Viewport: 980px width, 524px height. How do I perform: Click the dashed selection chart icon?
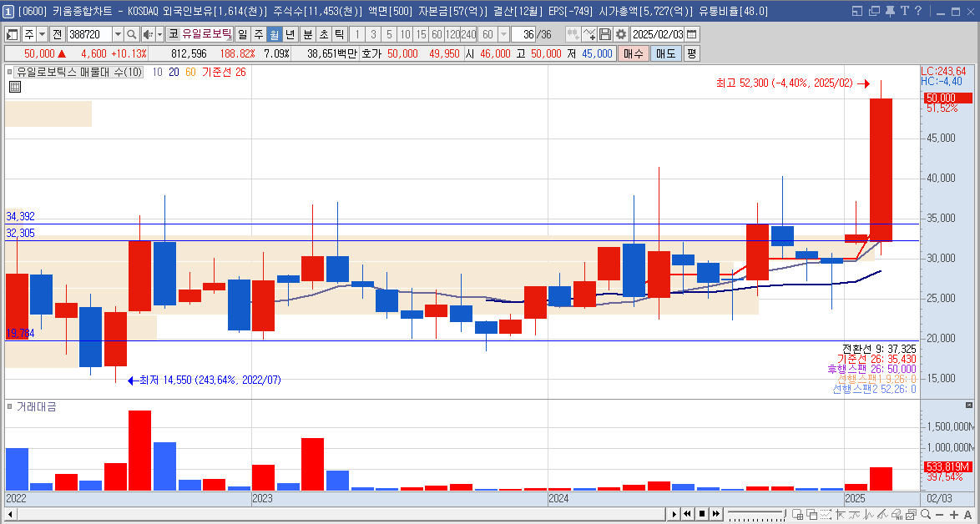(826, 514)
